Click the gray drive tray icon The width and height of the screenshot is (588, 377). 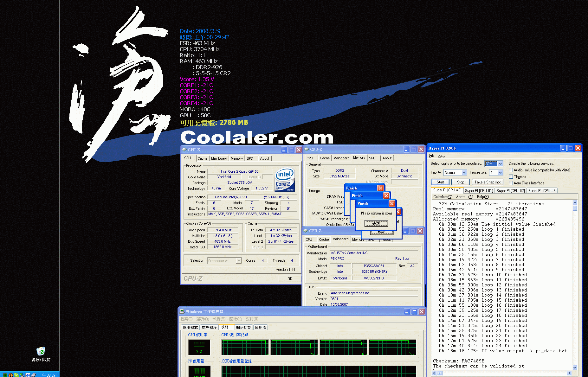click(34, 375)
